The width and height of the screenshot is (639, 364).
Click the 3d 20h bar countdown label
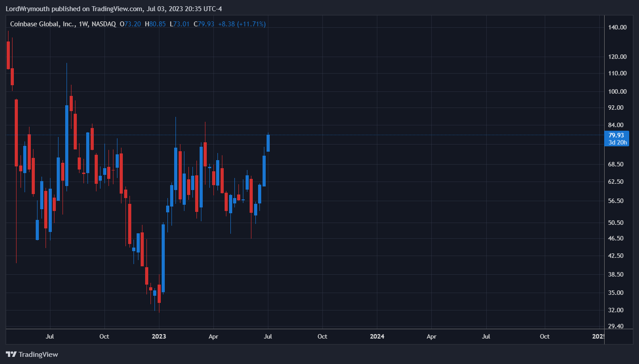pyautogui.click(x=618, y=142)
